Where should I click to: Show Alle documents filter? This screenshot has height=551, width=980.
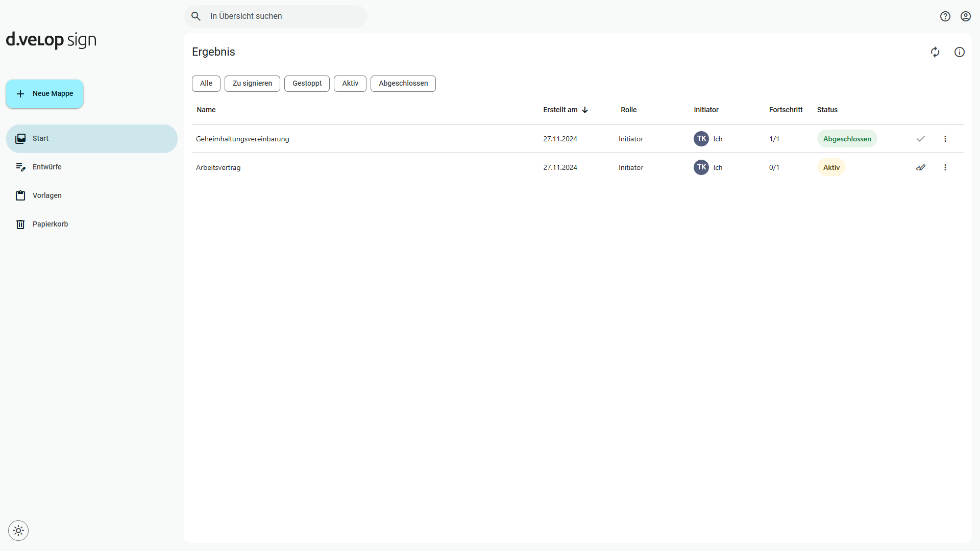click(x=206, y=83)
